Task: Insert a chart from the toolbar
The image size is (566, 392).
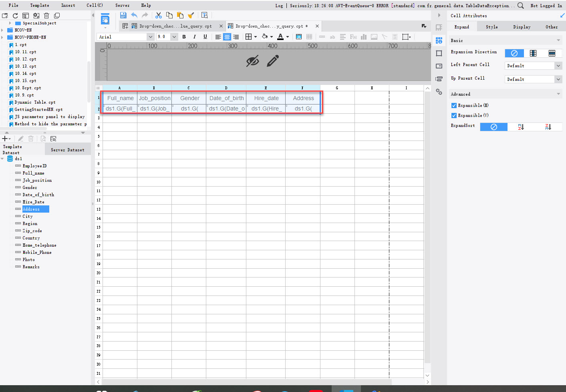Action: [363, 37]
